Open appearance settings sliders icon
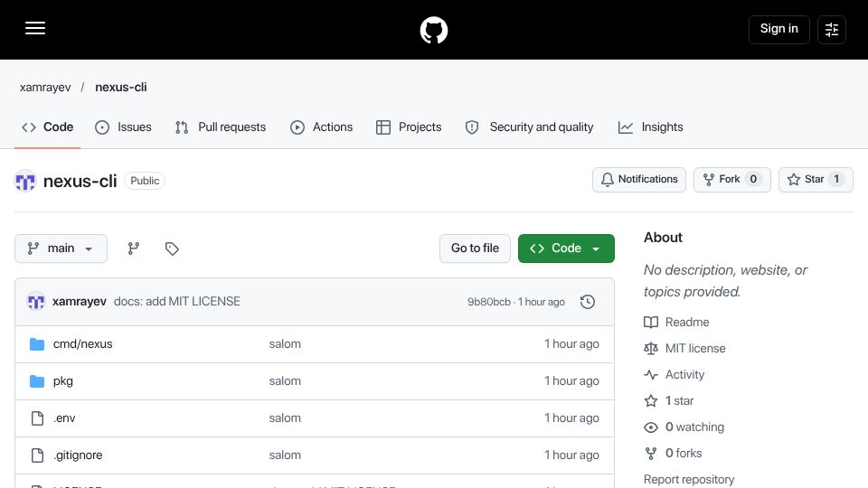This screenshot has height=488, width=868. 832,29
